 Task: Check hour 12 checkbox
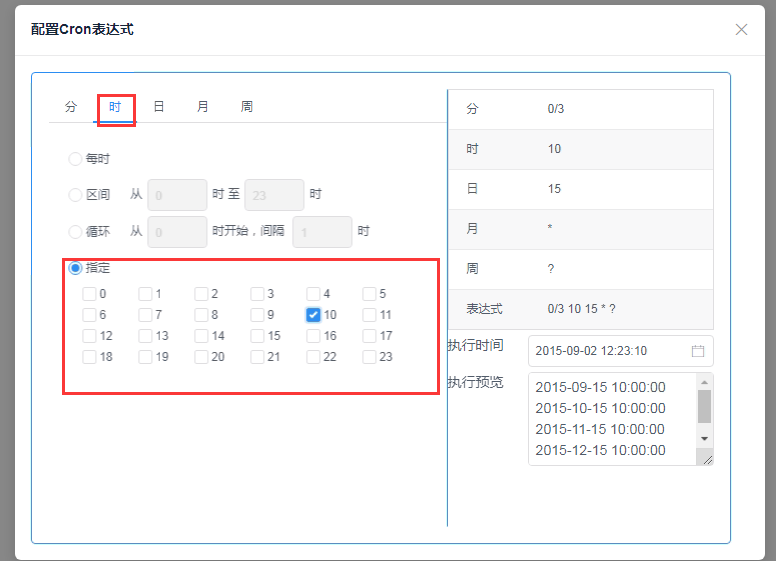pos(89,336)
